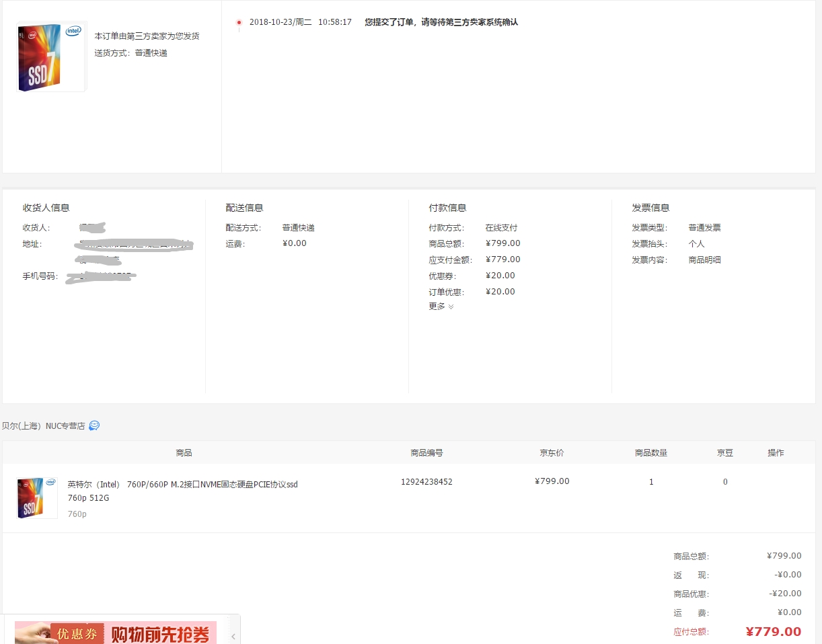Click the ¥779.00 应支付金额 value
The image size is (822, 644).
[x=503, y=259]
